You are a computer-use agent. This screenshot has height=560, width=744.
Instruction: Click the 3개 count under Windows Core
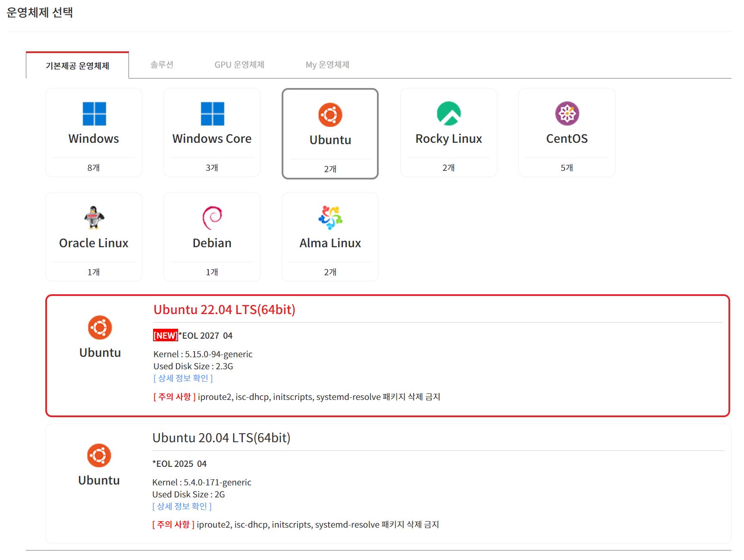[212, 168]
